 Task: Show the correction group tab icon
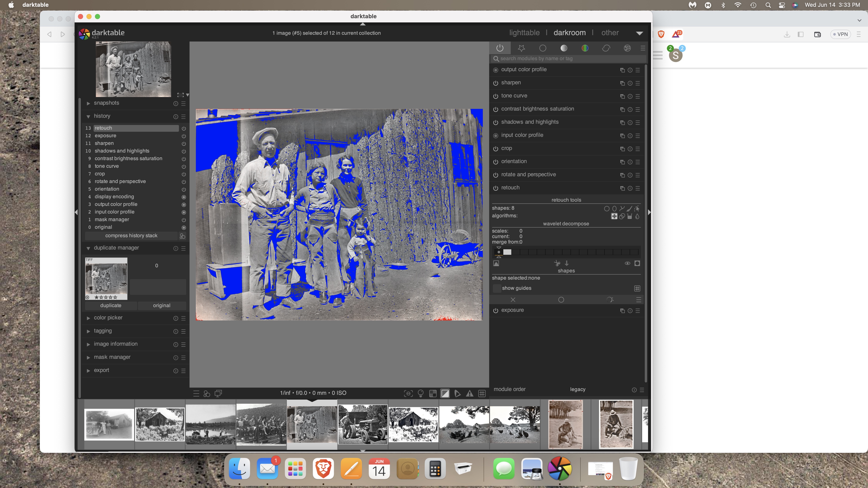point(606,48)
